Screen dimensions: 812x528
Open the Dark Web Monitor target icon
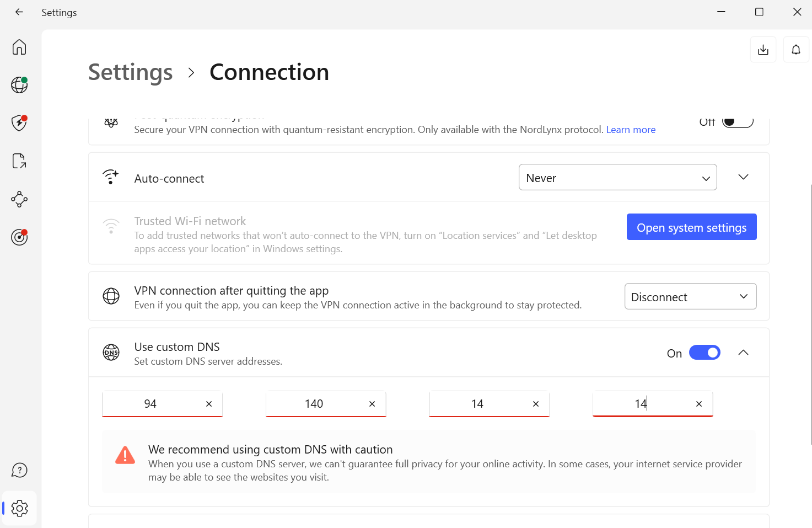point(19,237)
